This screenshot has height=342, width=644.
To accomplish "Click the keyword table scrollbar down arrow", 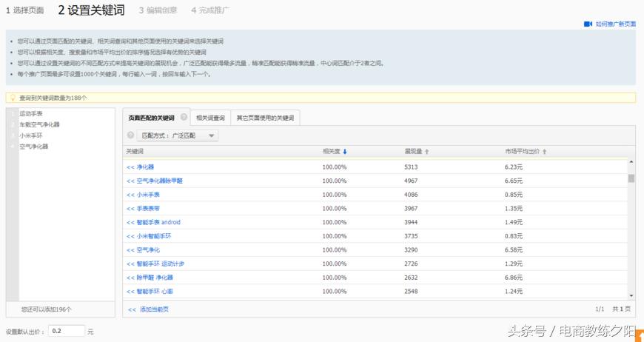I will click(x=631, y=295).
